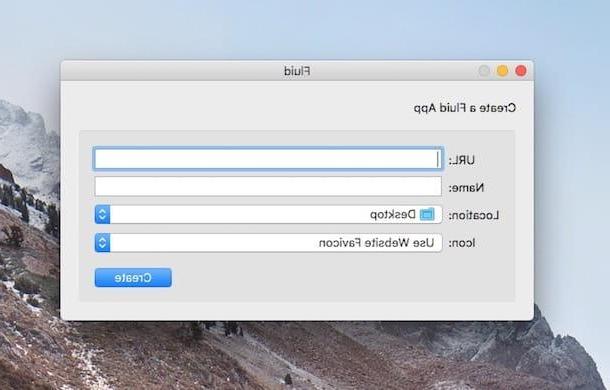This screenshot has width=610, height=390.
Task: Click the Location dropdown stepper arrows
Action: click(102, 214)
